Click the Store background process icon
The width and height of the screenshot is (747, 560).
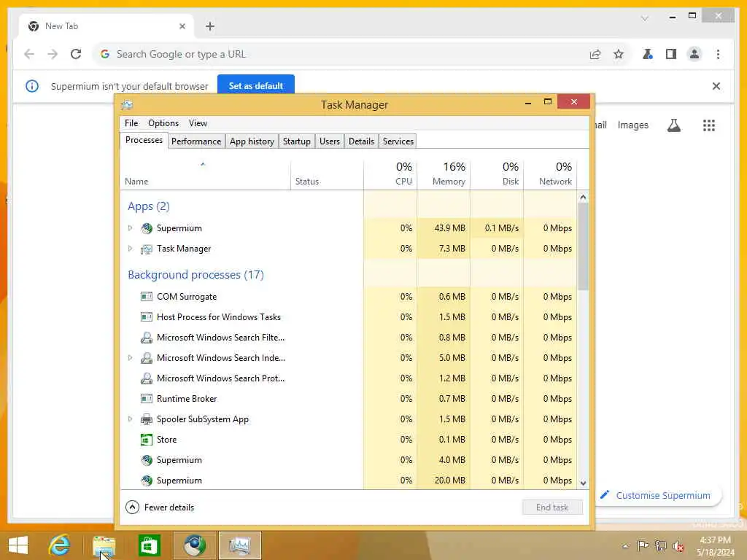(147, 440)
